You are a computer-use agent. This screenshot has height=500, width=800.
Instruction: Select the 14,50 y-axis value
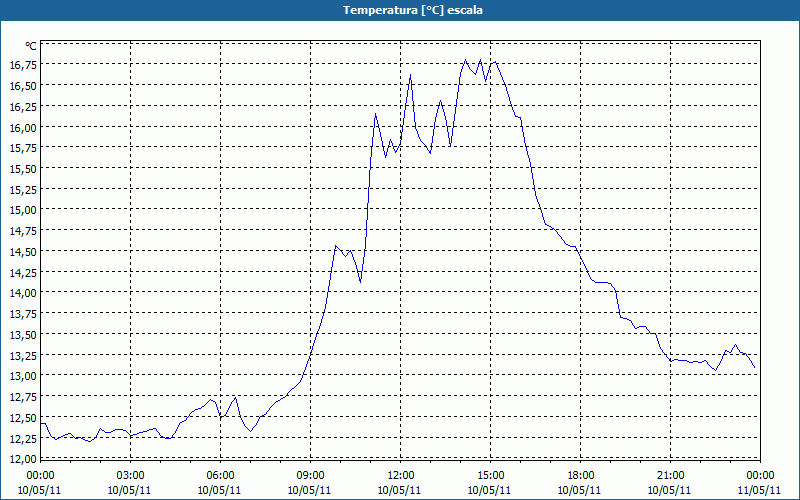[23, 252]
